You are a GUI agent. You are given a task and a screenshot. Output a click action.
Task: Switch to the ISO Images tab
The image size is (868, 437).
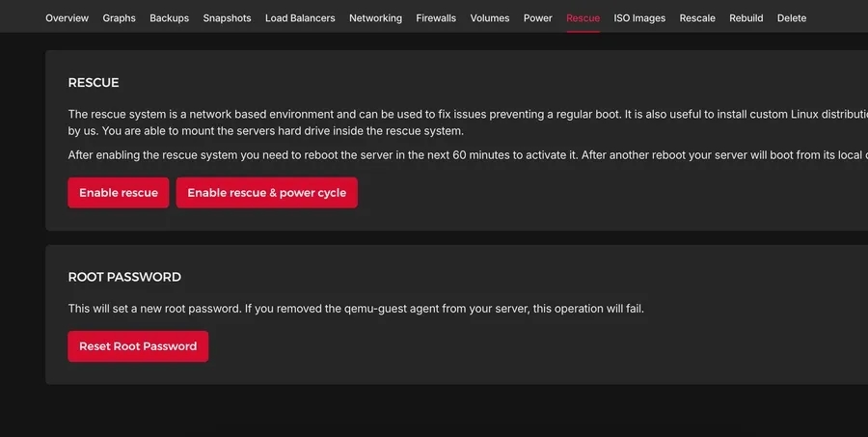[639, 18]
